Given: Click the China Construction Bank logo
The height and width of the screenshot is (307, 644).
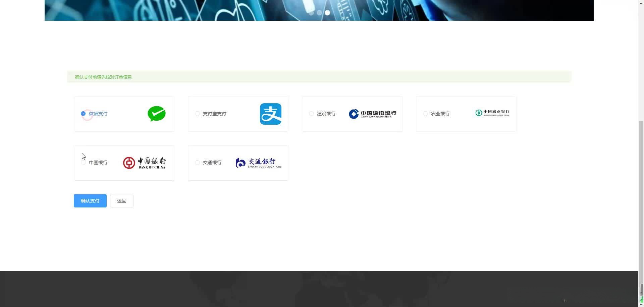Looking at the screenshot, I should tap(372, 114).
